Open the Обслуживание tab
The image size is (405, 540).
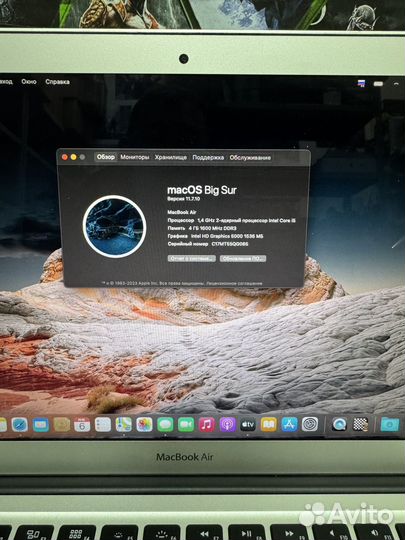click(x=250, y=158)
